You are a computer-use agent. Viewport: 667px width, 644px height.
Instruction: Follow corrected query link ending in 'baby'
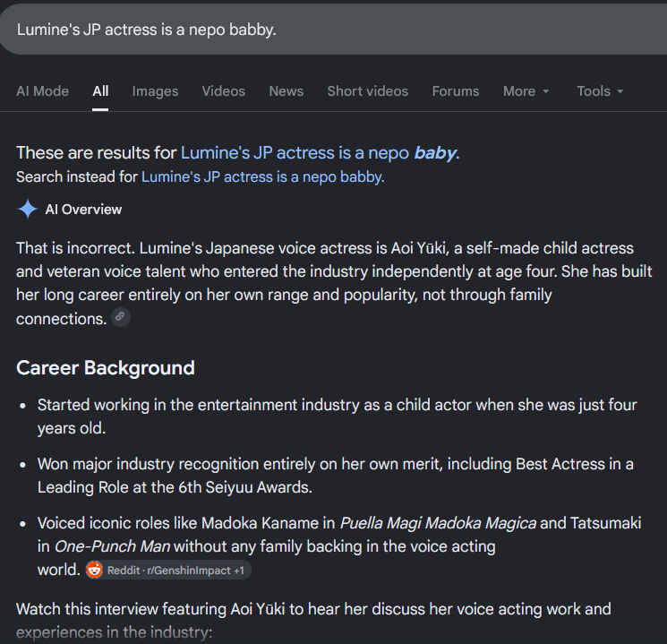pos(320,153)
